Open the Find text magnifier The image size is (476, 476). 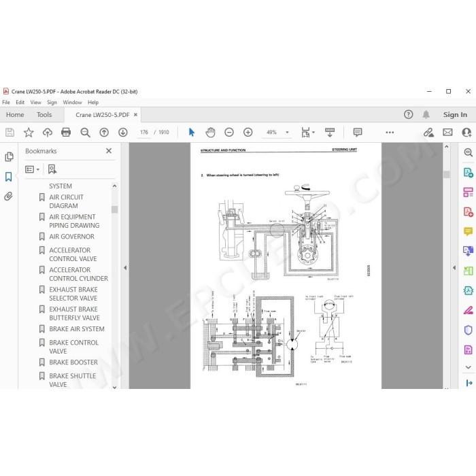point(85,133)
